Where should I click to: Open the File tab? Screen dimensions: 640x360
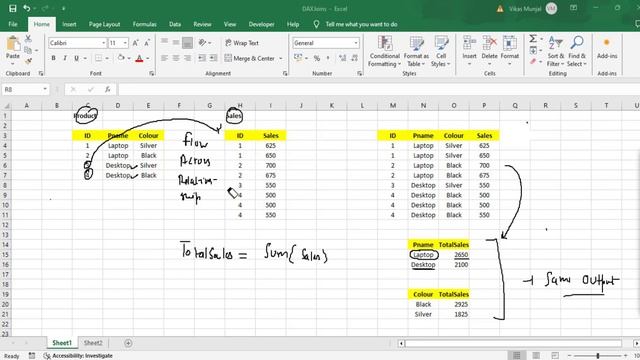[x=13, y=24]
